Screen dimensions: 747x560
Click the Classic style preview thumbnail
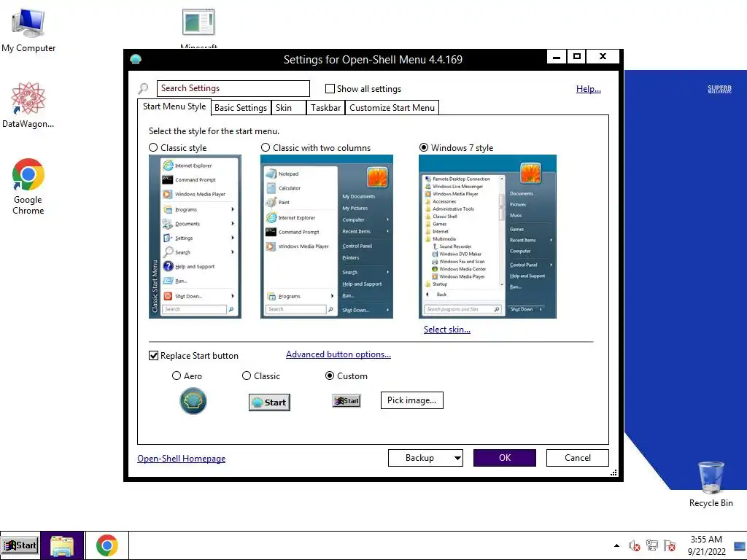196,237
